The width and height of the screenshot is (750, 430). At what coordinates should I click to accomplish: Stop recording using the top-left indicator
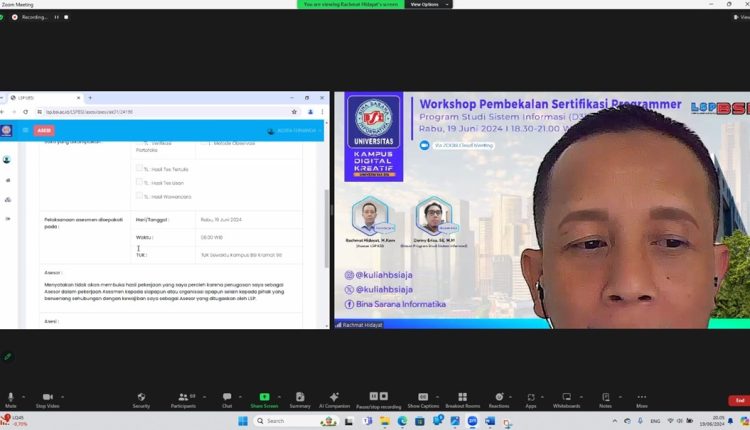coord(66,17)
